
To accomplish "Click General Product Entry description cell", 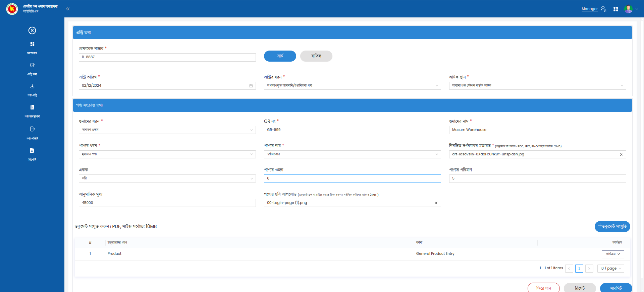I will point(435,254).
